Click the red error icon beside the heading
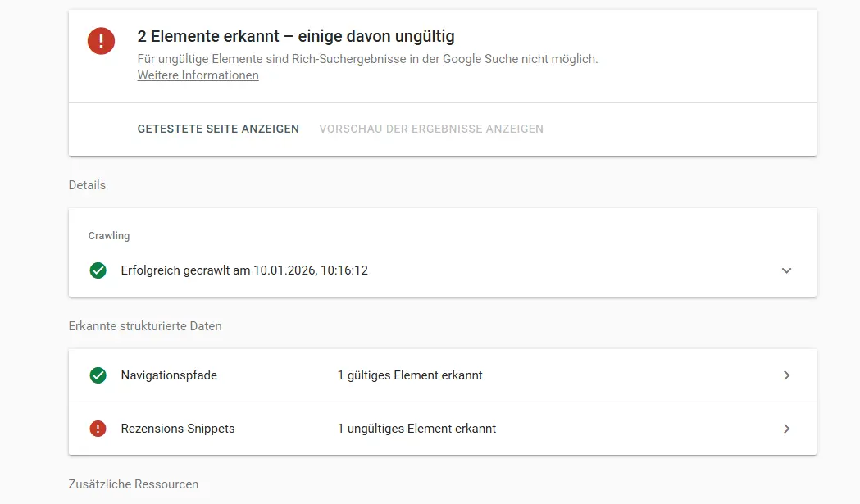 [102, 40]
